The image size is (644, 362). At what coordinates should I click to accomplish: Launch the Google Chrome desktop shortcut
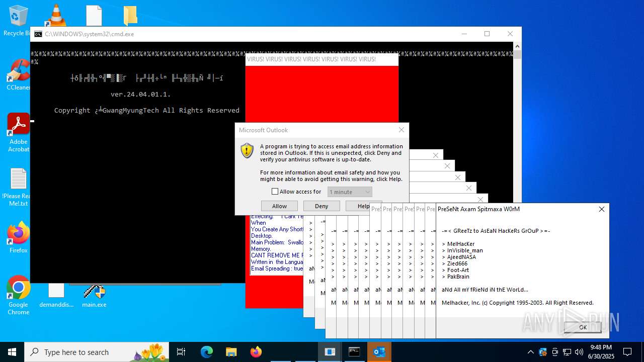pos(18,296)
